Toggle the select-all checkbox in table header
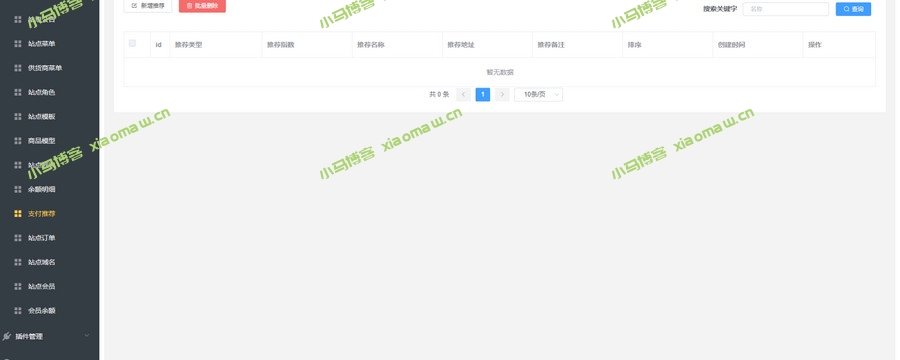Image resolution: width=900 pixels, height=360 pixels. (133, 43)
